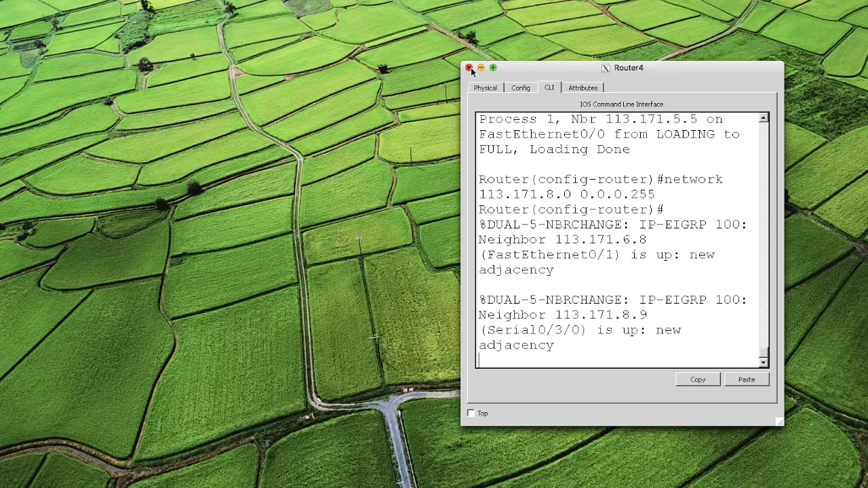This screenshot has width=868, height=488.
Task: Click the Router4 window title text
Action: pos(629,68)
